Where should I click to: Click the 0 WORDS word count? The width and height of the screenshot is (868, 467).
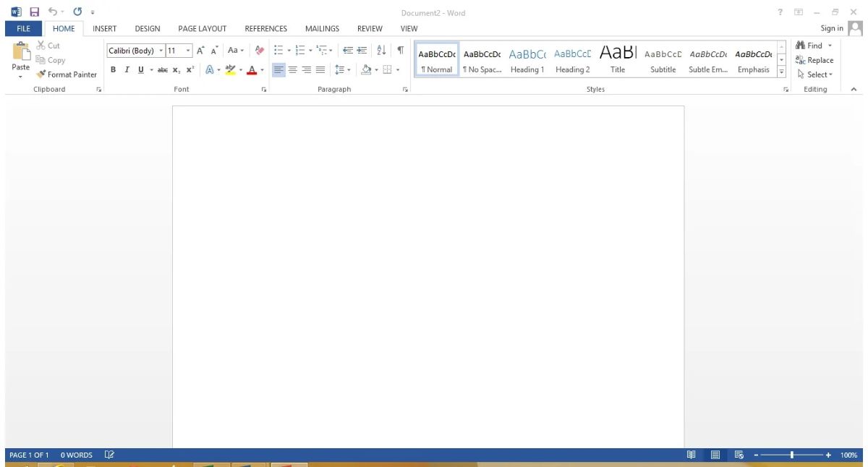coord(77,455)
